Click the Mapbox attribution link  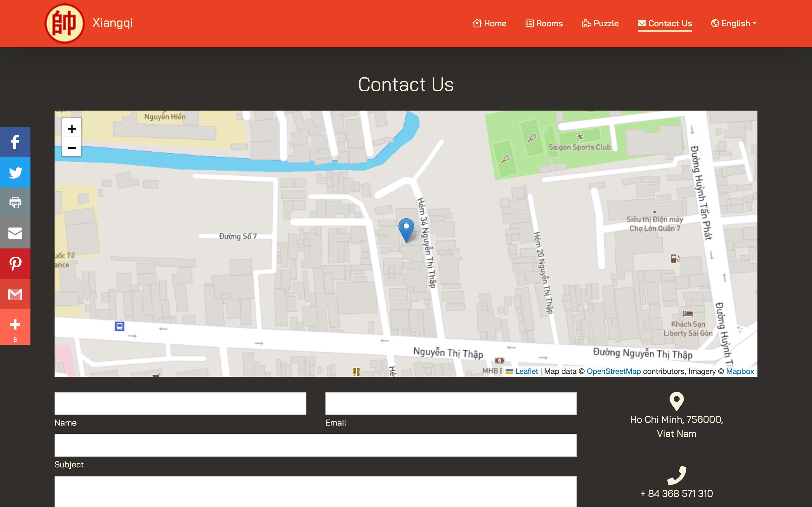click(x=740, y=371)
